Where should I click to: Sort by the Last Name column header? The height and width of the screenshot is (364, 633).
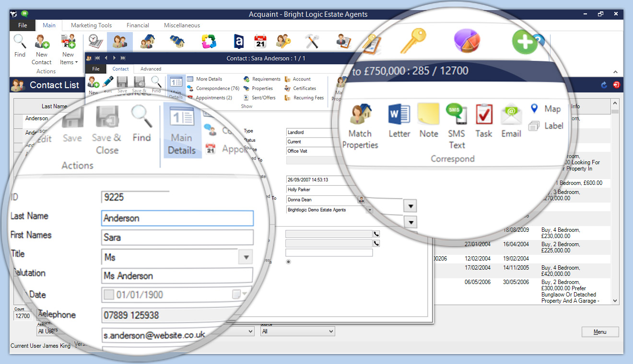click(x=54, y=106)
